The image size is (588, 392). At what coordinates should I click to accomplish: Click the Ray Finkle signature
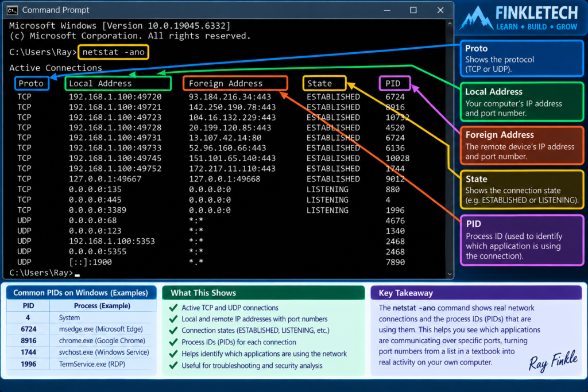click(x=553, y=361)
